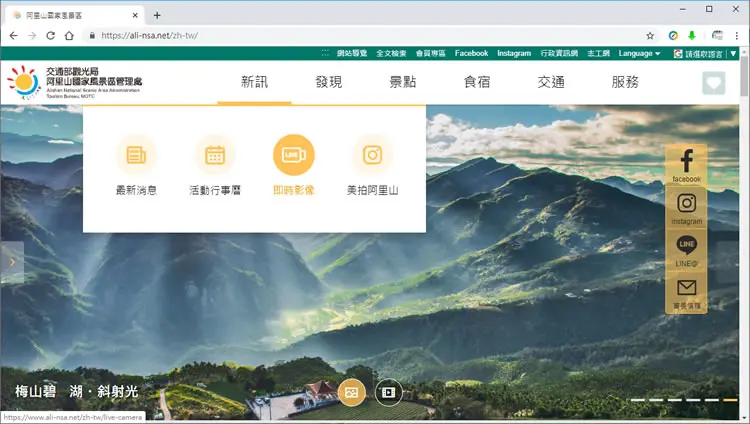Click the Instagram sidebar icon
The height and width of the screenshot is (424, 750).
[x=686, y=208]
